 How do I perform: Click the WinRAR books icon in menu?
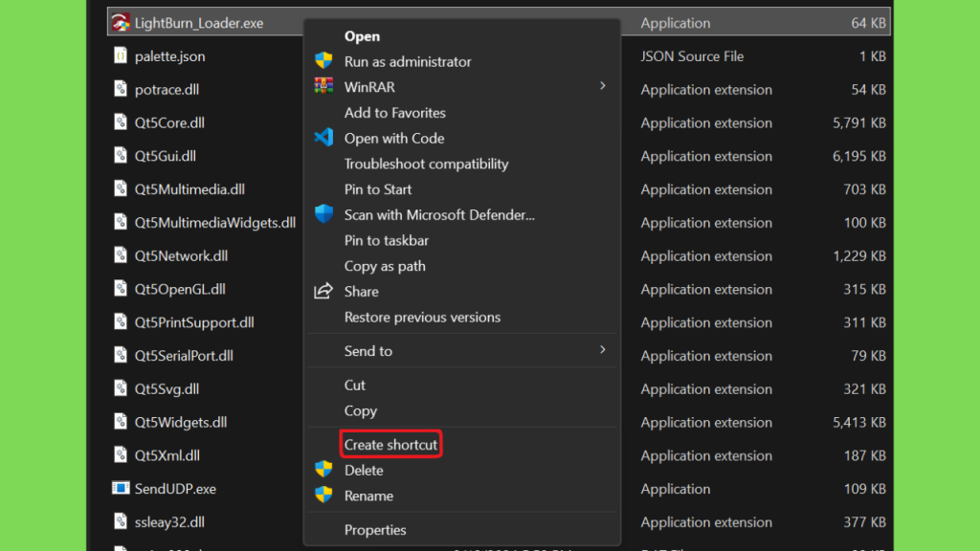[x=323, y=86]
